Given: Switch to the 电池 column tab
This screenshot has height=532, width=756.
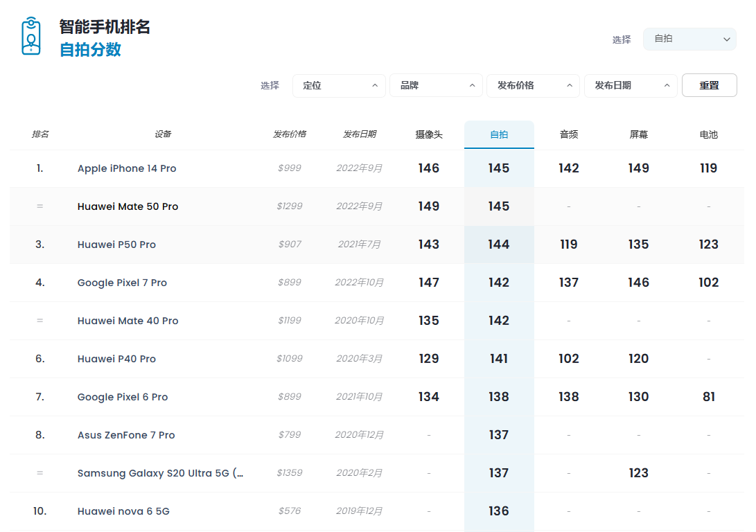Looking at the screenshot, I should click(x=709, y=134).
